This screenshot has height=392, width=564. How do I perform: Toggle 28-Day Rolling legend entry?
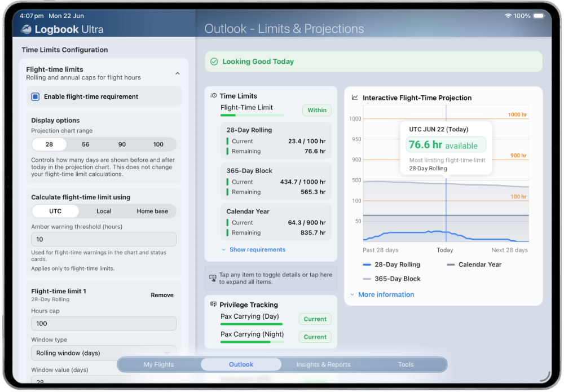[392, 265]
